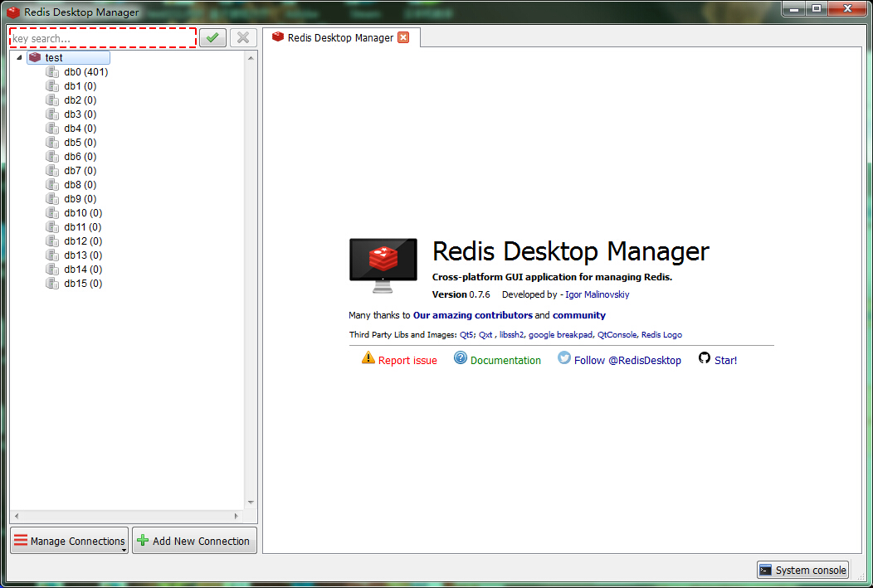This screenshot has width=873, height=588.
Task: Click the database icon beside db11 (0)
Action: click(x=52, y=227)
